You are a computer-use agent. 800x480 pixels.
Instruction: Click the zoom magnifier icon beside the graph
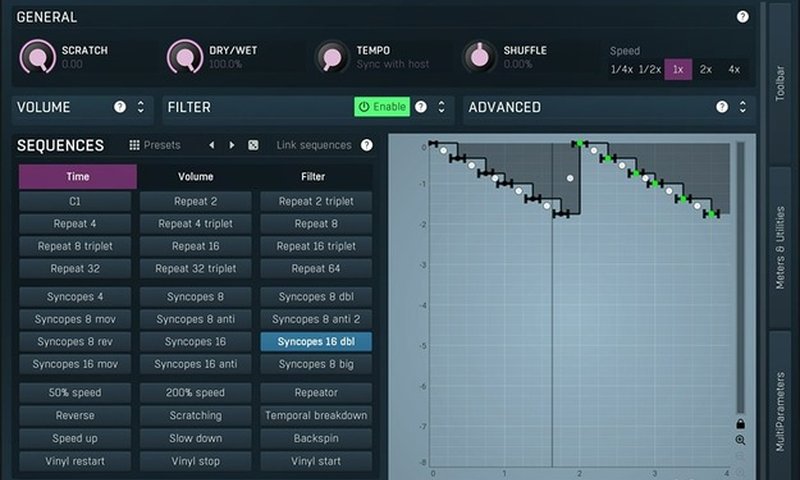(740, 440)
